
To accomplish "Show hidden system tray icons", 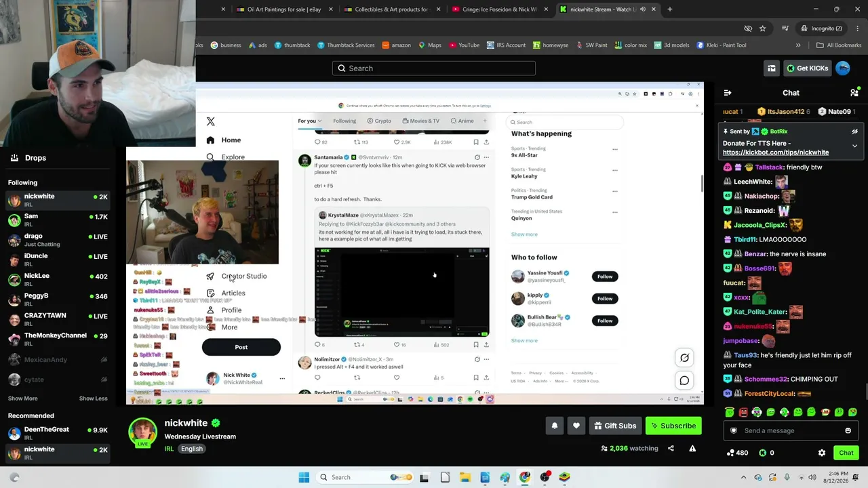I will [x=743, y=477].
